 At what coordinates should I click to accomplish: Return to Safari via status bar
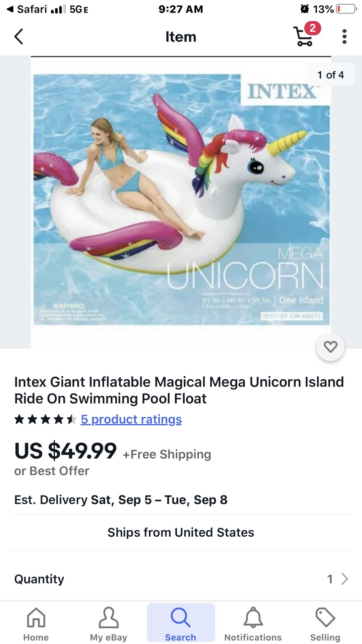tap(27, 9)
